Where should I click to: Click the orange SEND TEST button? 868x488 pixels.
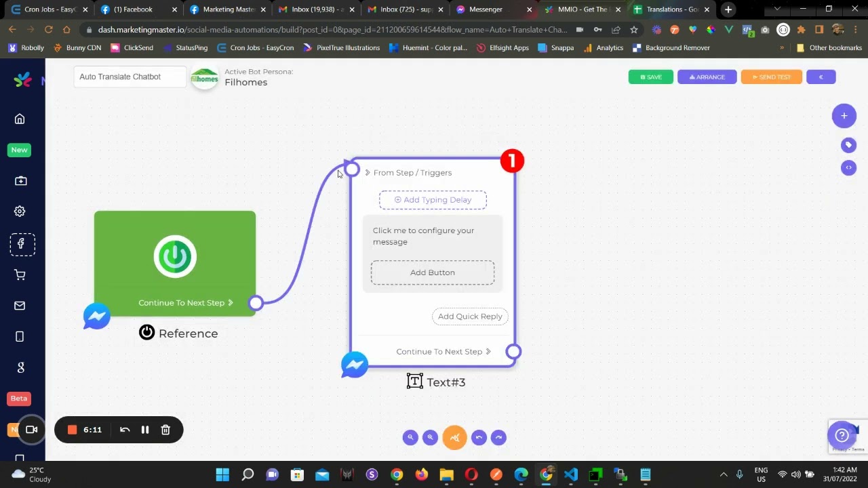[x=771, y=77]
